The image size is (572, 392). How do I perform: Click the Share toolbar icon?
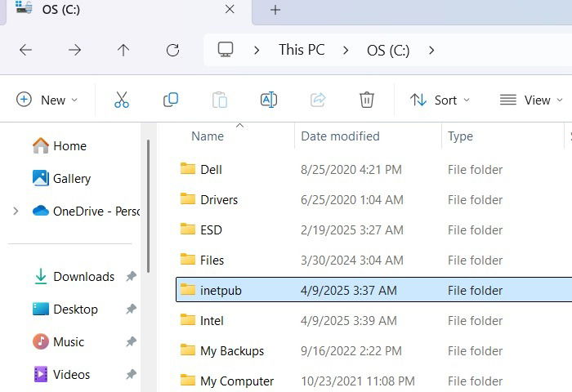(318, 100)
